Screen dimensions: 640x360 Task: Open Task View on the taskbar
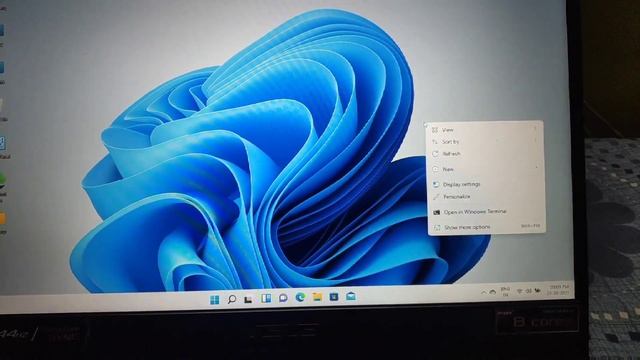point(248,300)
